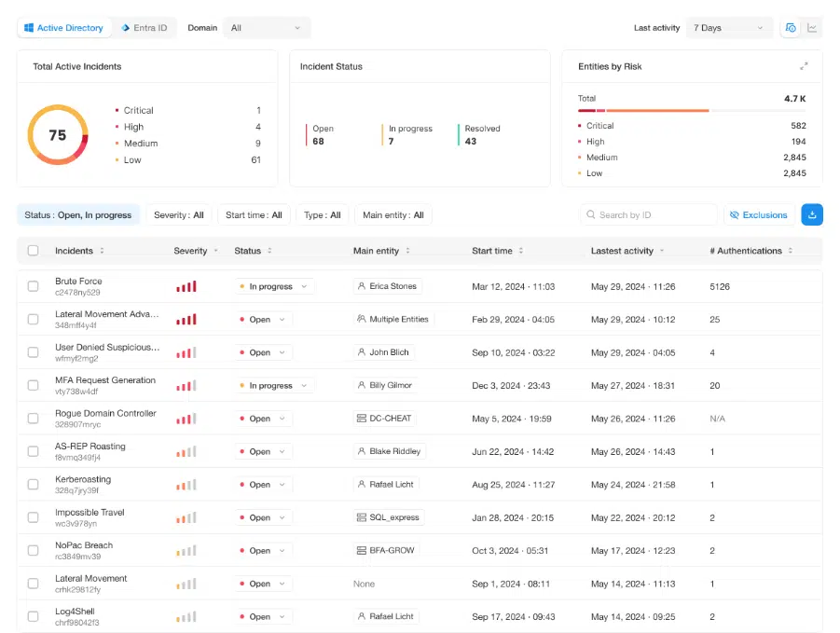840x633 pixels.
Task: Click the sort icon next to # Authentications
Action: (x=791, y=251)
